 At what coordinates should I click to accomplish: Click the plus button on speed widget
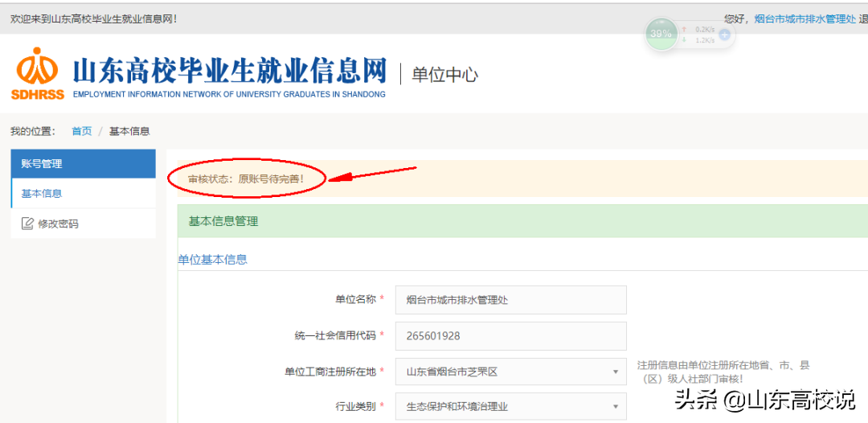pos(724,35)
